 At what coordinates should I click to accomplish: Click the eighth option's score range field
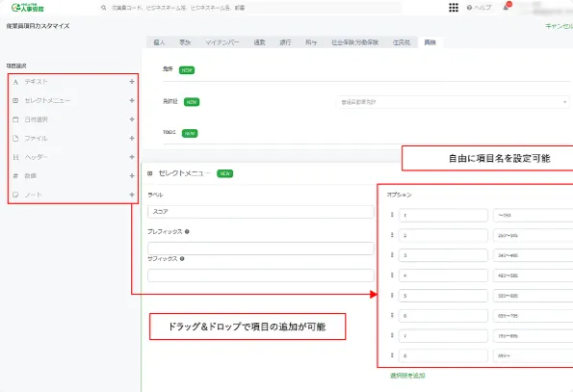click(x=534, y=355)
